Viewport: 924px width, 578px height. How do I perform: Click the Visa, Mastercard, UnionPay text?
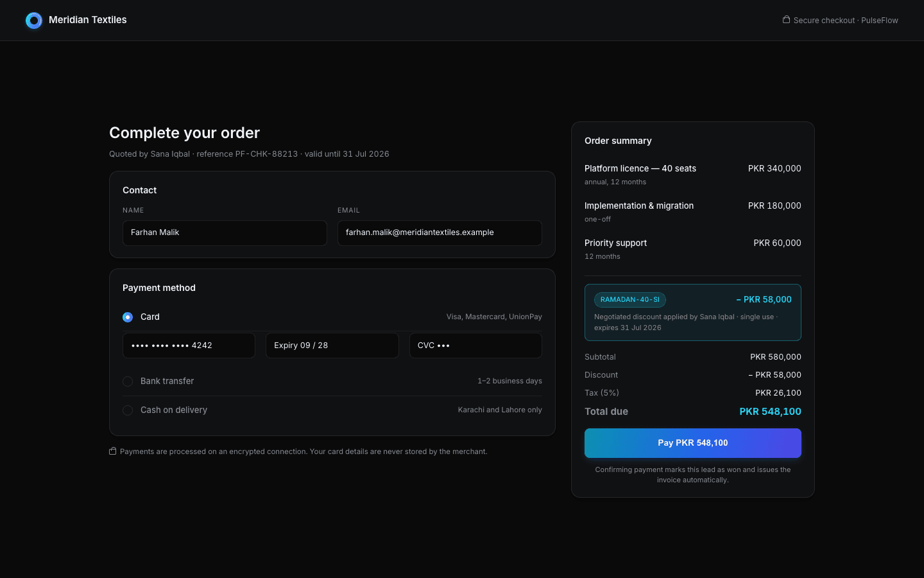[x=494, y=317]
